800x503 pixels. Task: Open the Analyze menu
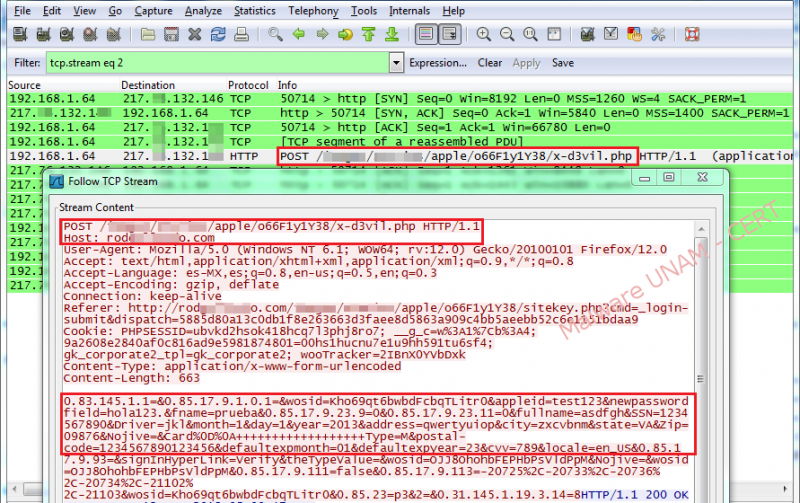pos(203,11)
